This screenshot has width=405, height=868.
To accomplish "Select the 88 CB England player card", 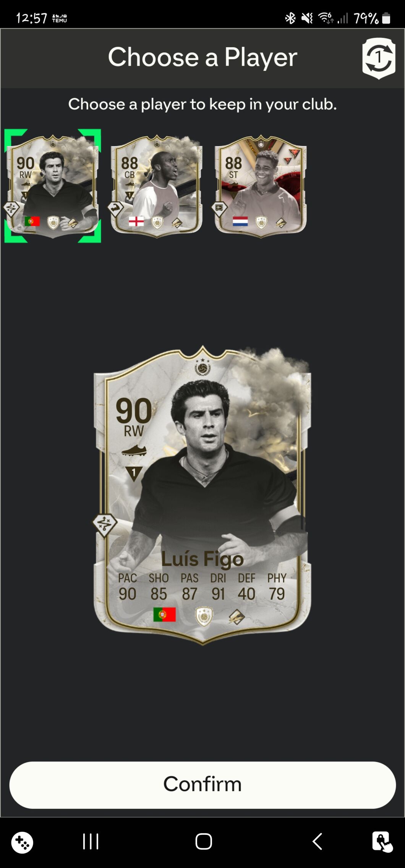I will tap(157, 186).
